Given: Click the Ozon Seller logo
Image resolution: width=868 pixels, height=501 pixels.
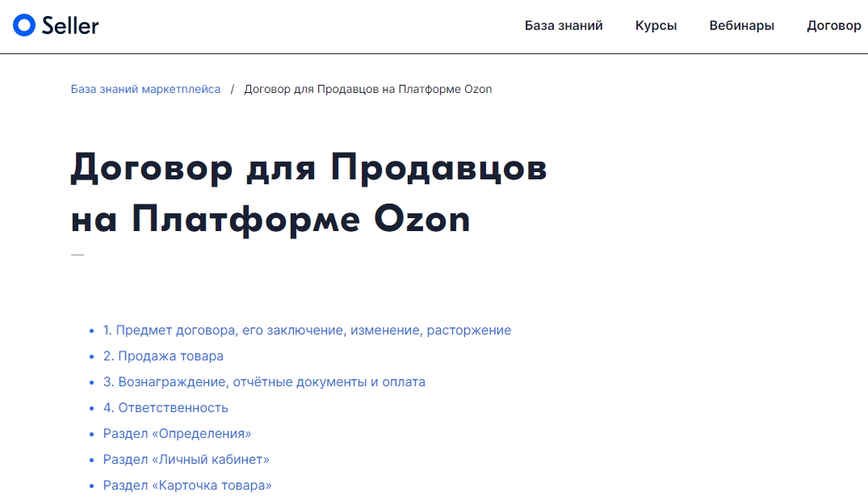Looking at the screenshot, I should coord(56,26).
